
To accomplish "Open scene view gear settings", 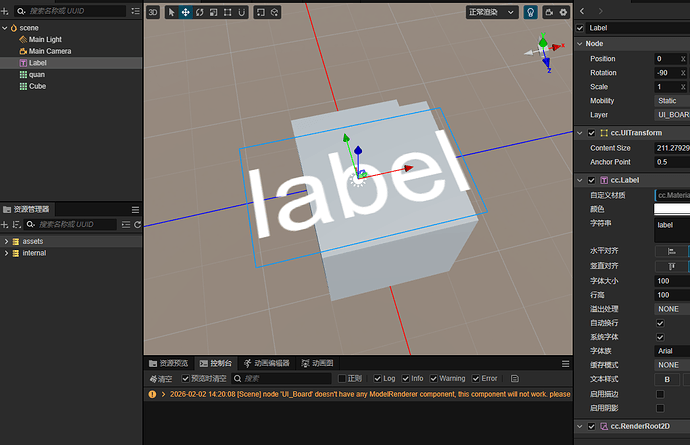I will tap(563, 12).
